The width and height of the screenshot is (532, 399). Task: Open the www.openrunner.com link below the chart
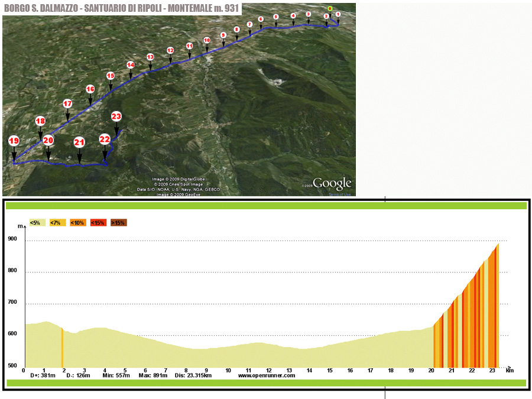pos(267,375)
